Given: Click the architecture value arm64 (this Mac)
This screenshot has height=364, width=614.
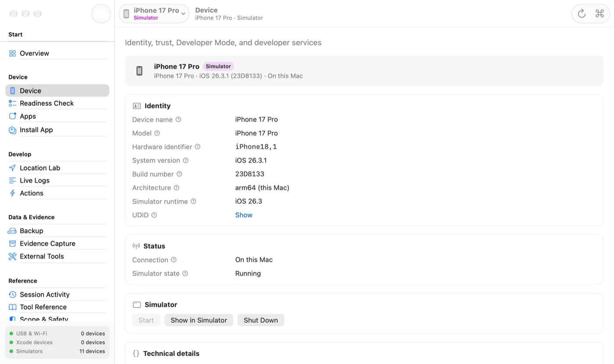Looking at the screenshot, I should (262, 188).
